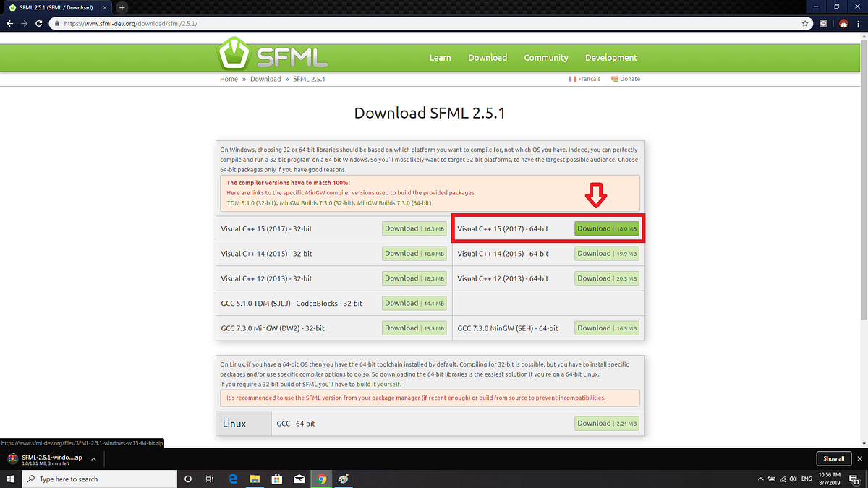868x488 pixels.
Task: Click the volume speaker tray icon
Action: coord(793,479)
